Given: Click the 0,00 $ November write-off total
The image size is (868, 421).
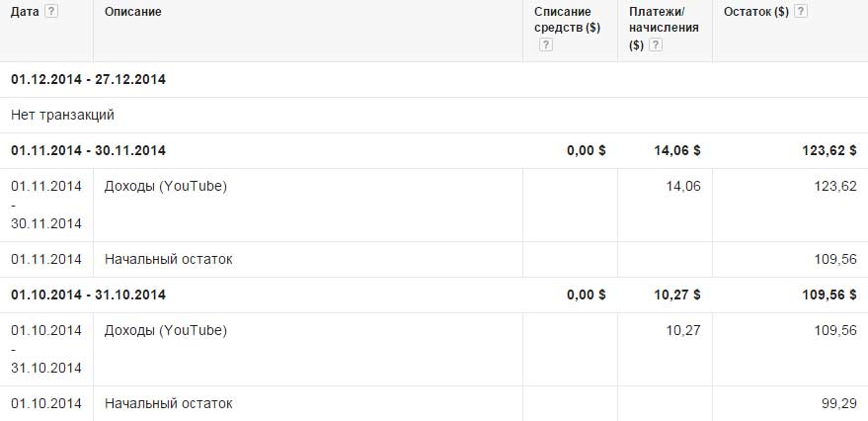Looking at the screenshot, I should click(586, 150).
